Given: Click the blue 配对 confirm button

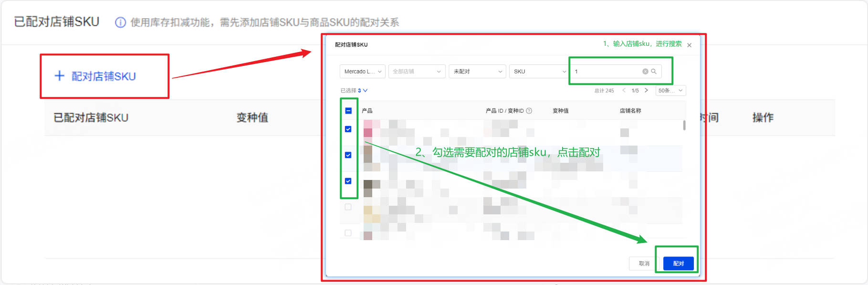Looking at the screenshot, I should (679, 264).
